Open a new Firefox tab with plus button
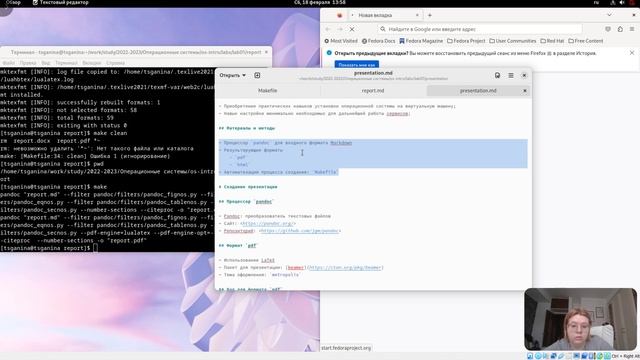Screen dimensions: 640x360 429,15
